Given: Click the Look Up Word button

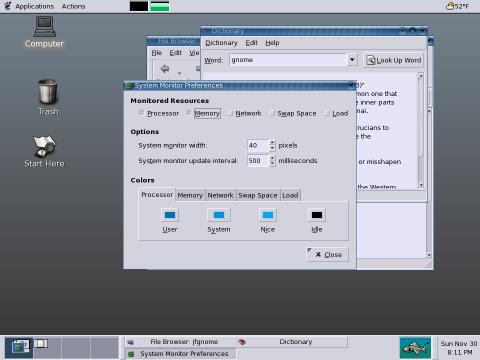Looking at the screenshot, I should pyautogui.click(x=394, y=60).
